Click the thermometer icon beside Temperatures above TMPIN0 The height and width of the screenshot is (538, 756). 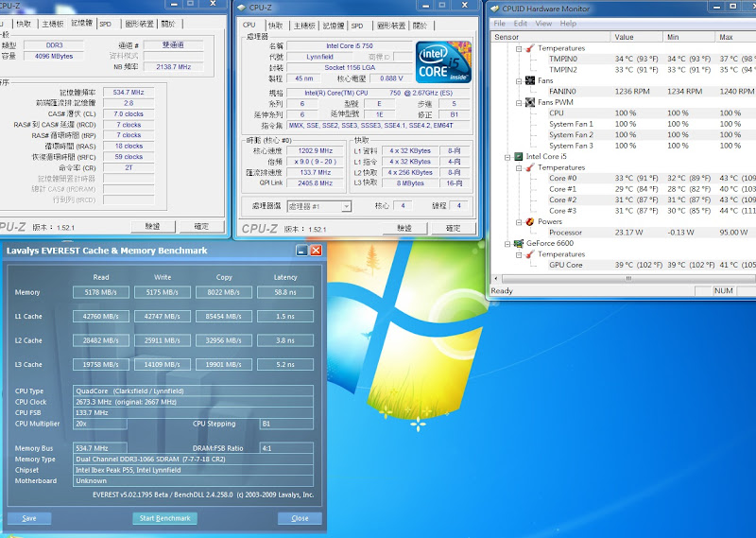[x=530, y=48]
